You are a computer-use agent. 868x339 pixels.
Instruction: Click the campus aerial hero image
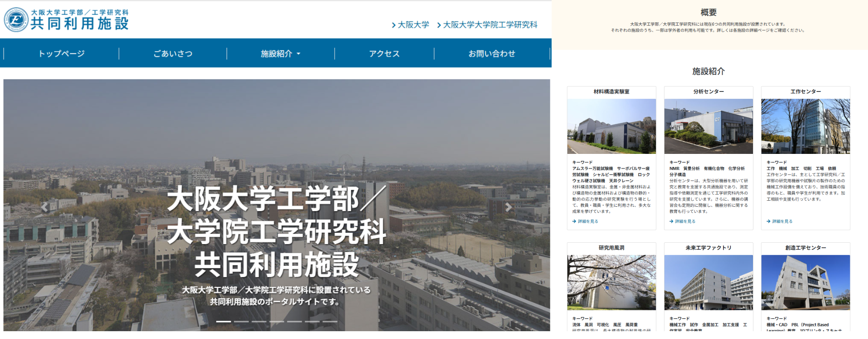click(276, 205)
